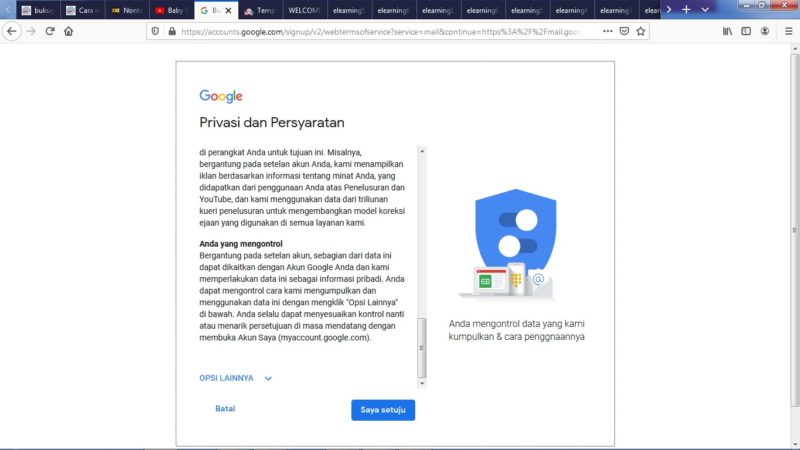
Task: Click the page vertical scrollbar
Action: click(x=794, y=230)
